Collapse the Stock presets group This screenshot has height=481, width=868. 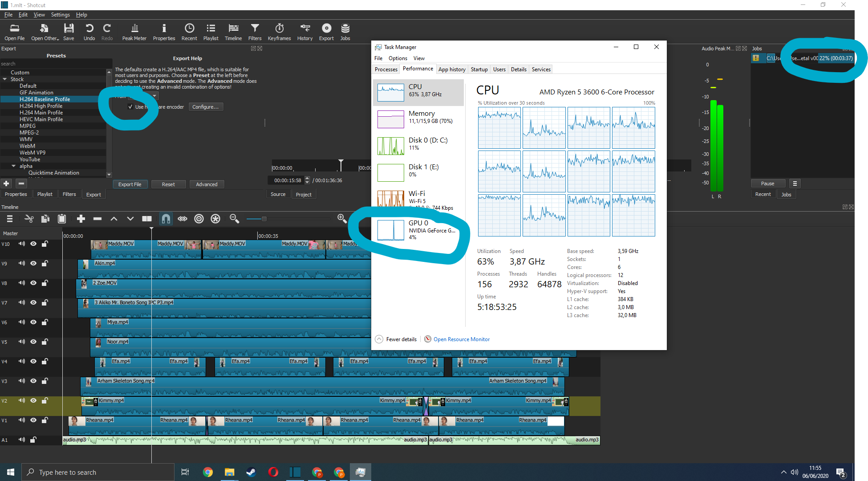click(5, 79)
